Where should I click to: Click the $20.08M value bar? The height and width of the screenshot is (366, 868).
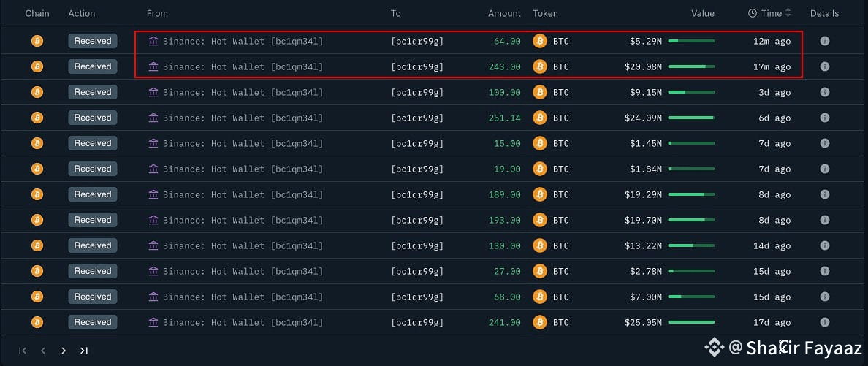click(691, 66)
